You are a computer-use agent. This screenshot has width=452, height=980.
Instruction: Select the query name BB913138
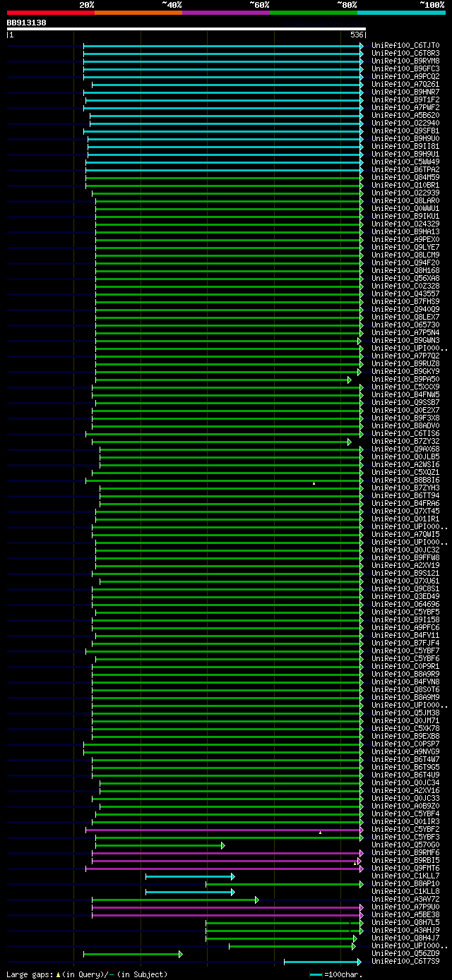27,23
